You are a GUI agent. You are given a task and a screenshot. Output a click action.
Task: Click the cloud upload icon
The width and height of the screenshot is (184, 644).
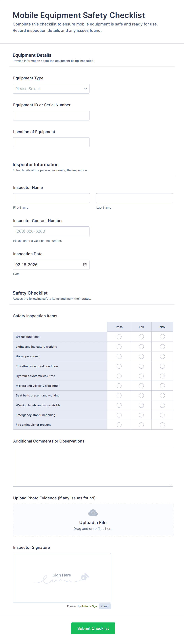pyautogui.click(x=93, y=513)
